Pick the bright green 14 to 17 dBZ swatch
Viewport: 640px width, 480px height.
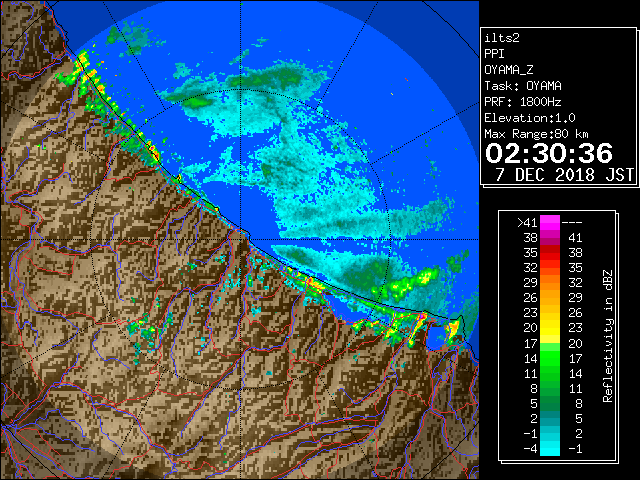(550, 358)
